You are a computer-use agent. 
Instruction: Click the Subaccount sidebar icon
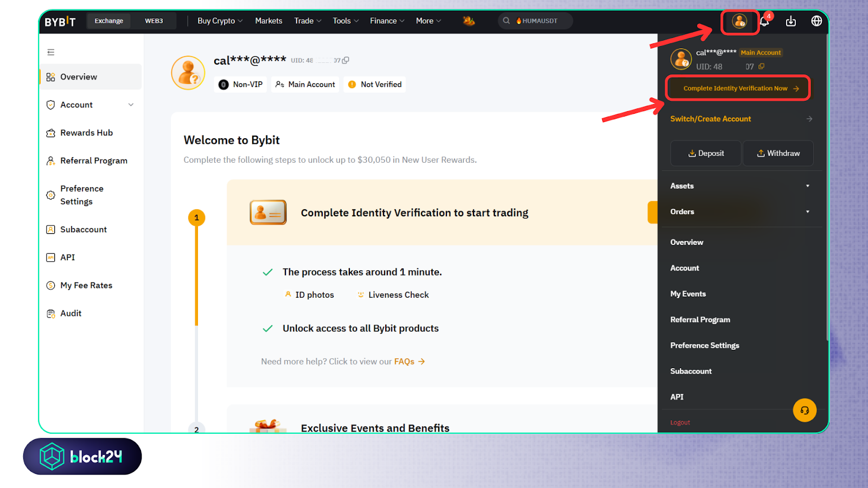(51, 229)
